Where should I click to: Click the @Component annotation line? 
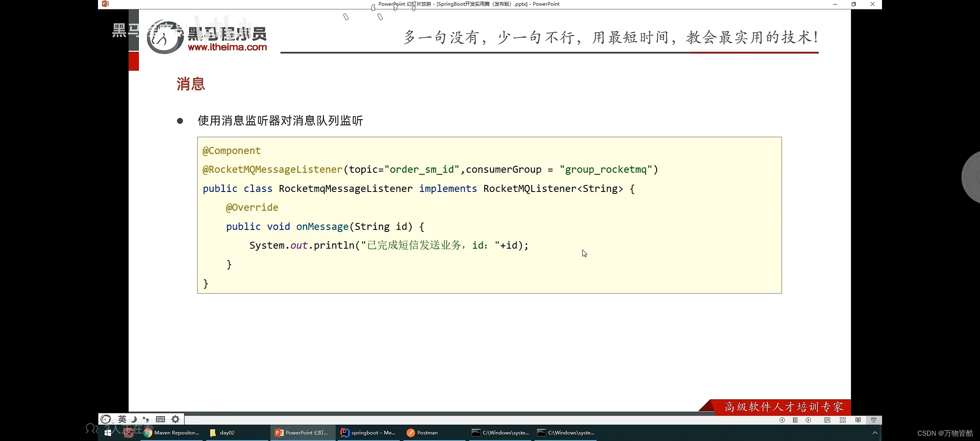coord(232,151)
